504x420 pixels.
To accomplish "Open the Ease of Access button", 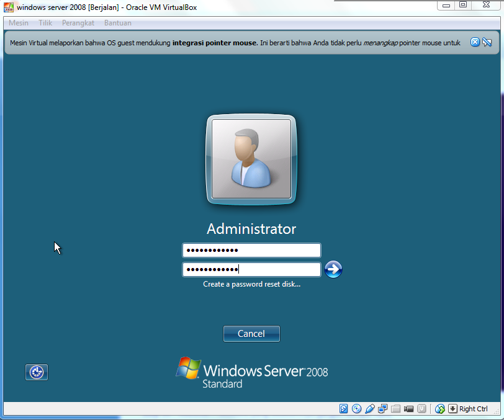I will tap(37, 372).
